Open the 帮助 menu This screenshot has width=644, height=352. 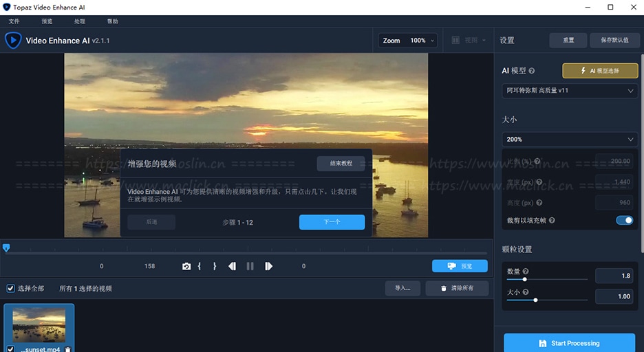pos(113,21)
